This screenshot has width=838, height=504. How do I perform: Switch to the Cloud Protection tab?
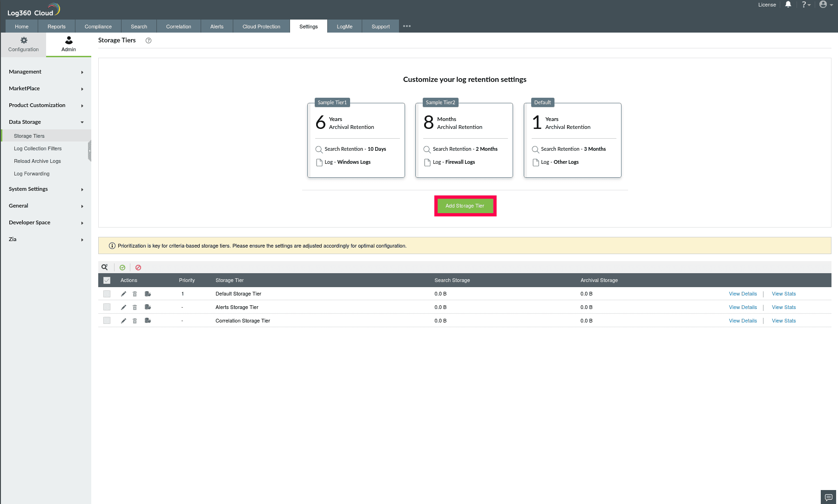(x=261, y=26)
